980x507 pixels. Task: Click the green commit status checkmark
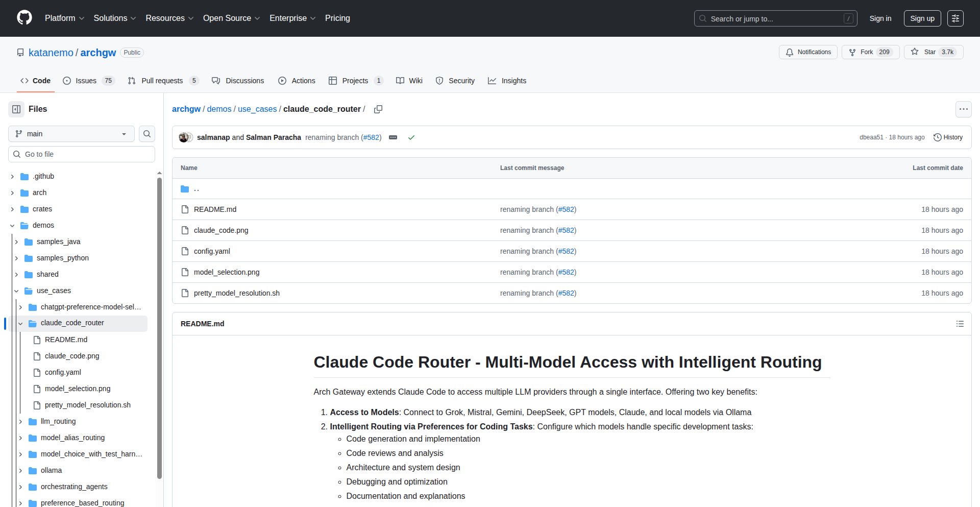[411, 137]
